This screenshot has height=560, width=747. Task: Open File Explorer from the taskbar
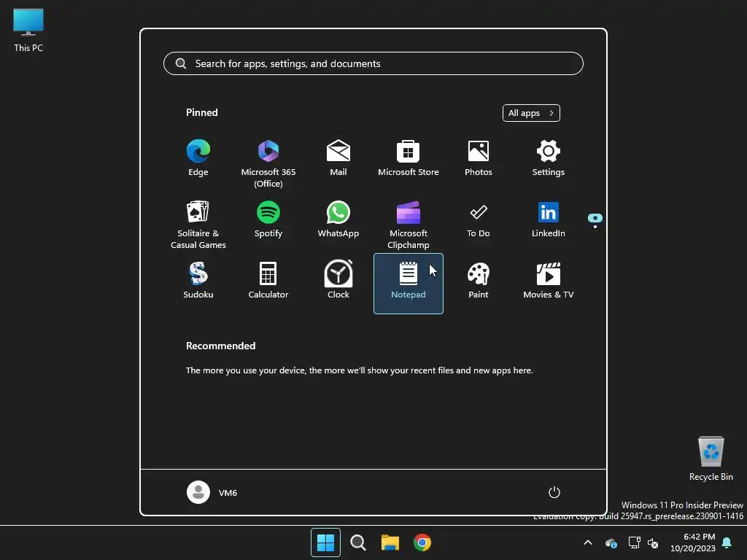coord(390,542)
